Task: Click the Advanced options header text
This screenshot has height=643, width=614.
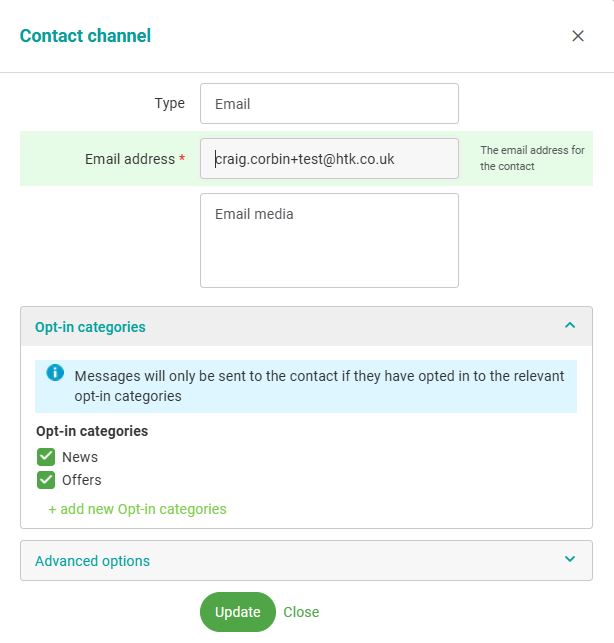Action: [x=92, y=561]
